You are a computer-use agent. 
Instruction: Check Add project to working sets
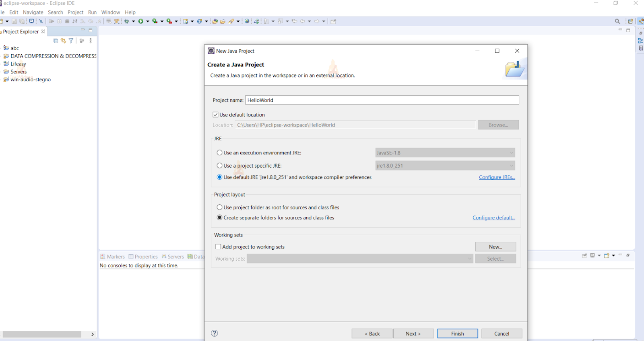(218, 247)
